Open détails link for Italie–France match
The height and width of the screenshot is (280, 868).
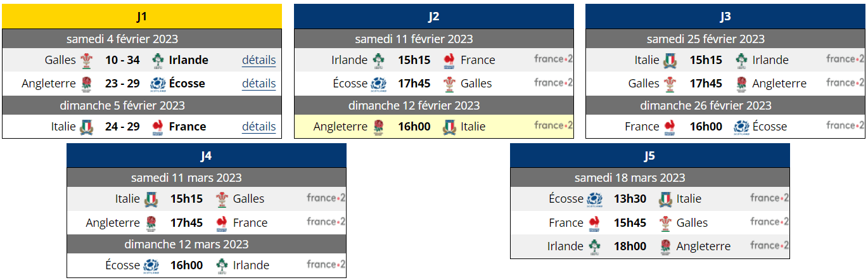pyautogui.click(x=258, y=127)
